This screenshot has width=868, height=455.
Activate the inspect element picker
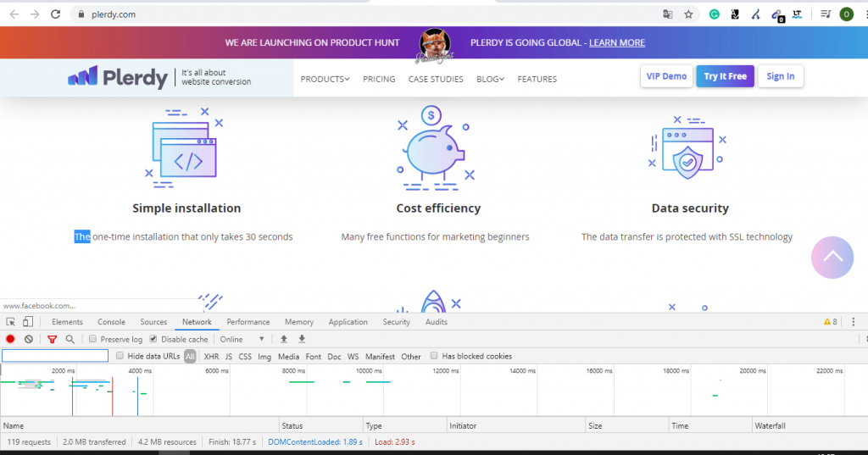coord(10,322)
